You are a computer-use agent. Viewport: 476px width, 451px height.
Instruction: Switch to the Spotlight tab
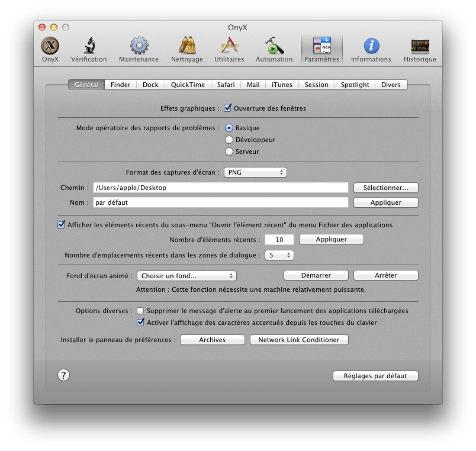[355, 85]
